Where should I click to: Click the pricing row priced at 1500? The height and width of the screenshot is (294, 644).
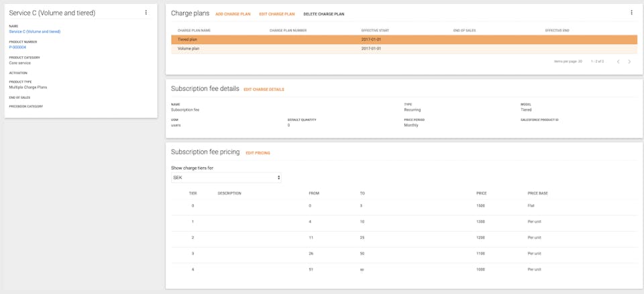[x=404, y=205]
